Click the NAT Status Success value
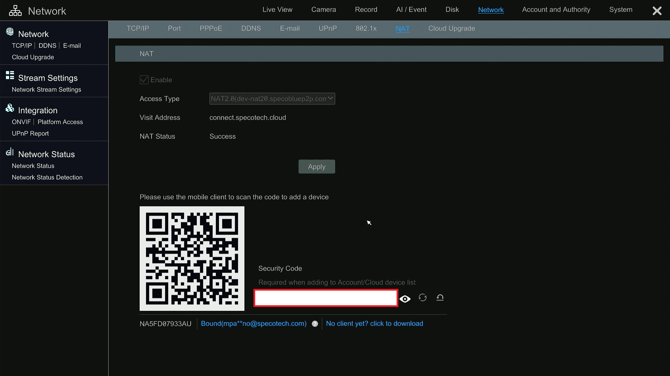 tap(223, 136)
